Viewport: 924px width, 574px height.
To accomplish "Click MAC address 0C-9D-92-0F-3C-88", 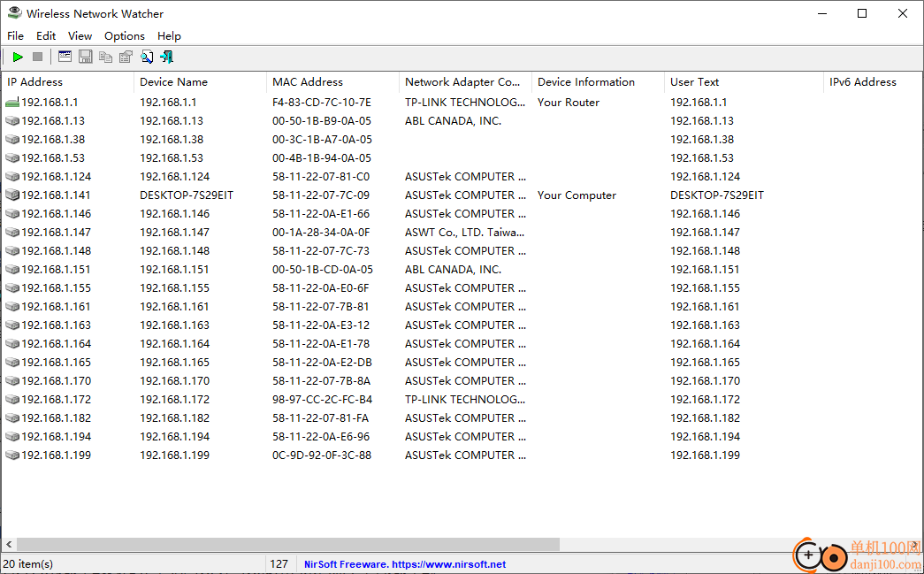I will point(322,455).
